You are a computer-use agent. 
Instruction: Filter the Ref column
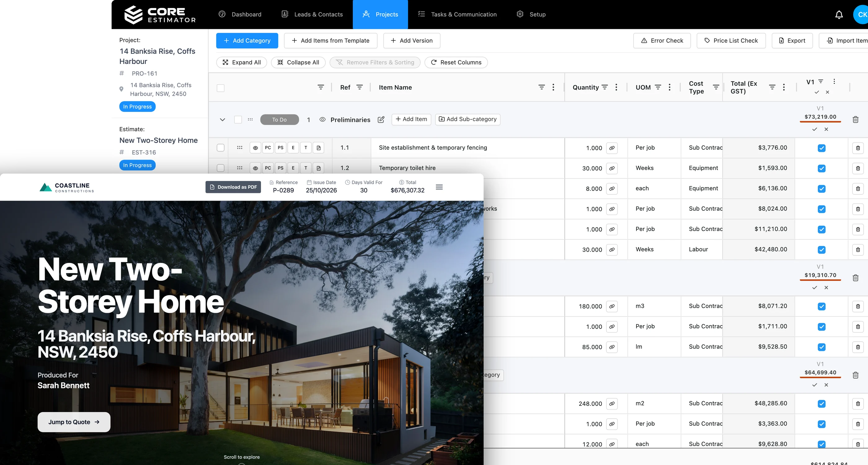(360, 87)
